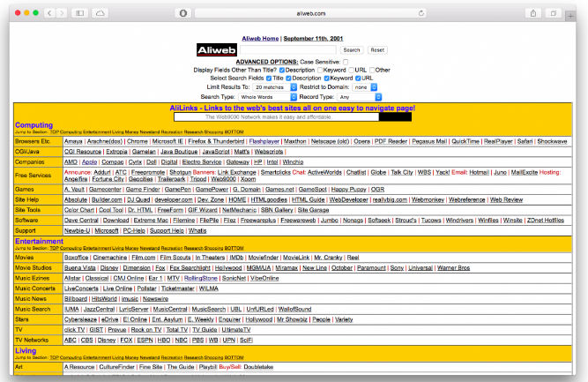Open the GIF Wizard link in Site Tools
Viewport: 588px width, 382px height.
click(x=203, y=210)
